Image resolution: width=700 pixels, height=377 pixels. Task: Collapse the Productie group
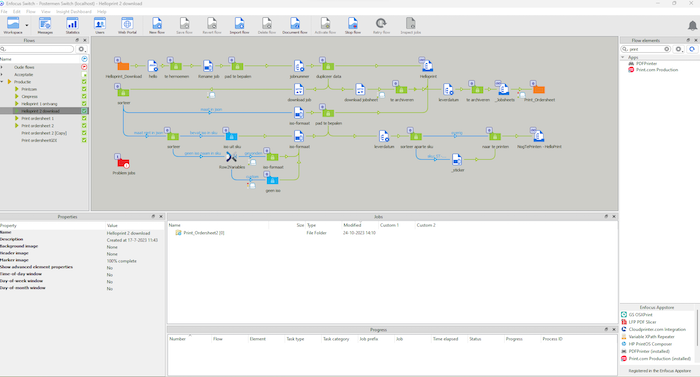(x=2, y=82)
